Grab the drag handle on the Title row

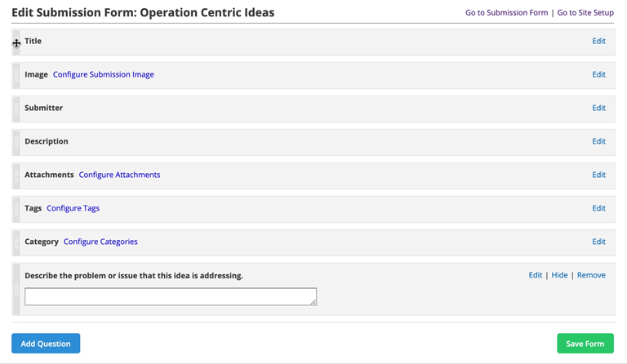click(16, 42)
